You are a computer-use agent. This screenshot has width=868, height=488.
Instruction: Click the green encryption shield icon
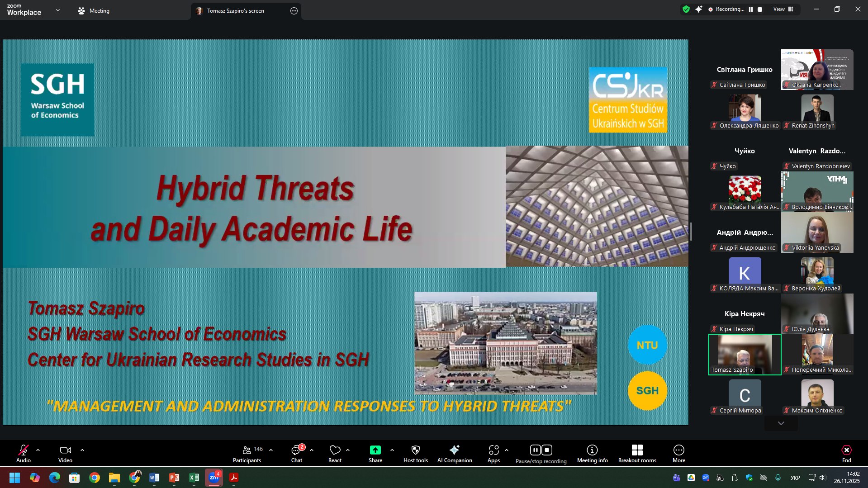686,9
